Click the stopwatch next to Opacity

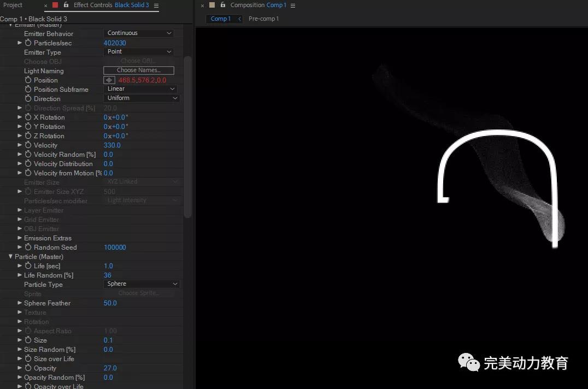28,368
